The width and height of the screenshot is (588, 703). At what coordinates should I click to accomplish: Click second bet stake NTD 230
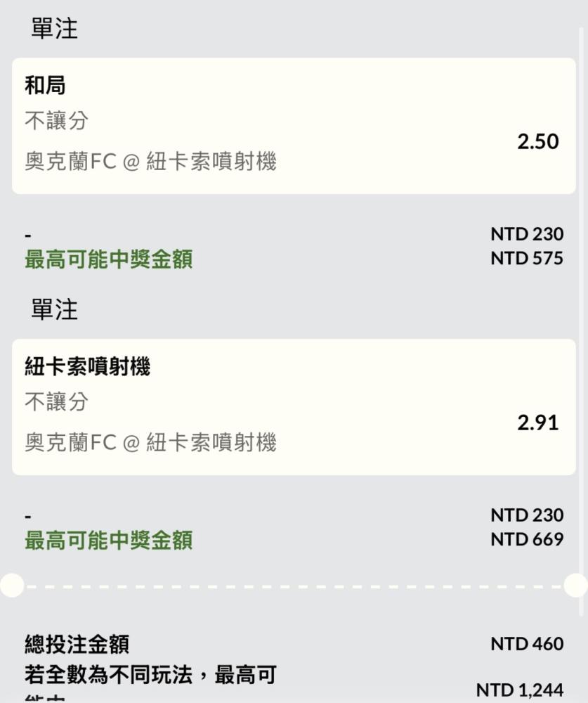[x=527, y=515]
